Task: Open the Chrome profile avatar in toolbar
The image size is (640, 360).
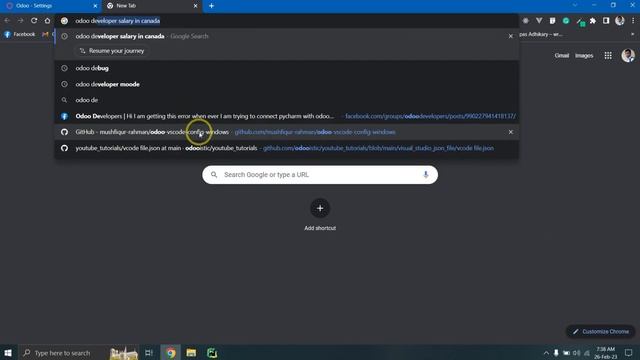Action: (620, 20)
